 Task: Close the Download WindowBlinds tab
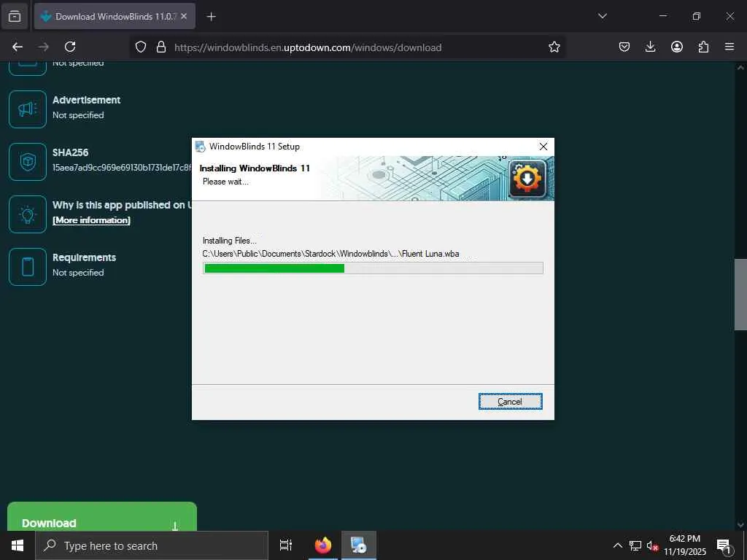184,16
